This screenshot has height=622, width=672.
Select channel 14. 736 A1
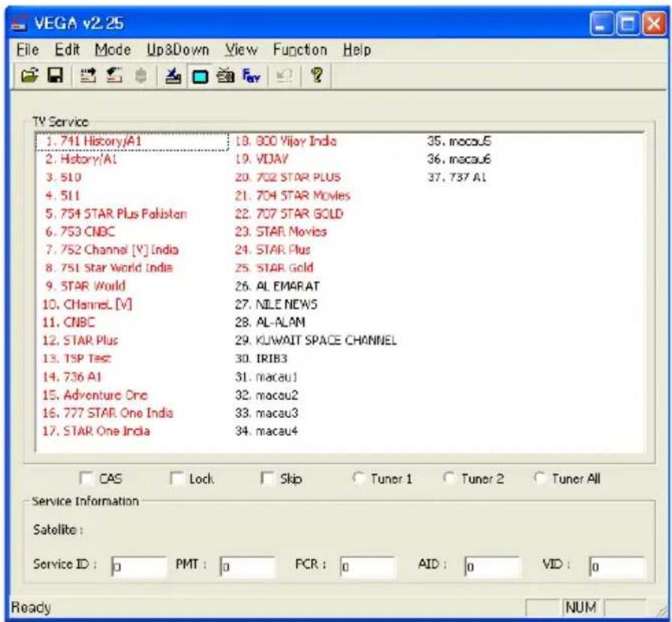(72, 377)
